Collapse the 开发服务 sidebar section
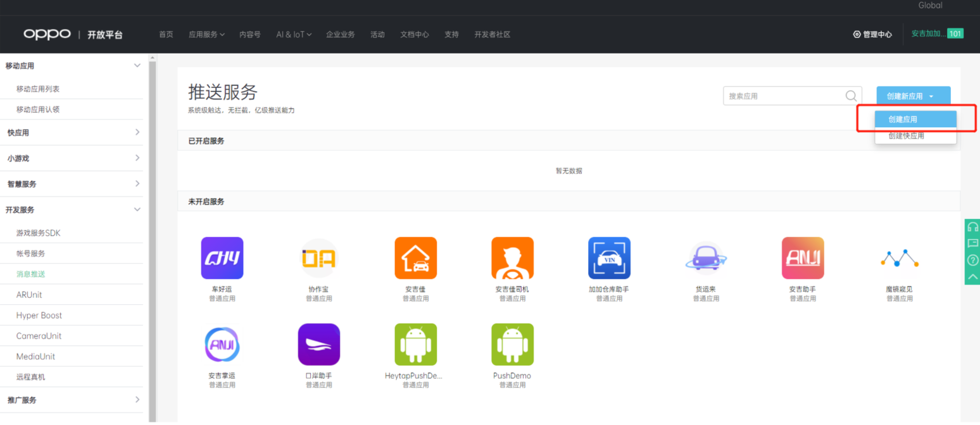This screenshot has height=425, width=980. (137, 209)
